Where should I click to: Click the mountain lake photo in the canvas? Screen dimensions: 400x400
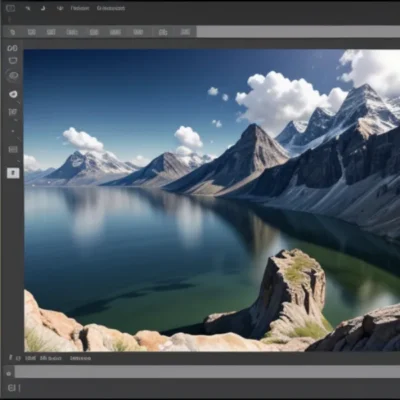[x=212, y=200]
